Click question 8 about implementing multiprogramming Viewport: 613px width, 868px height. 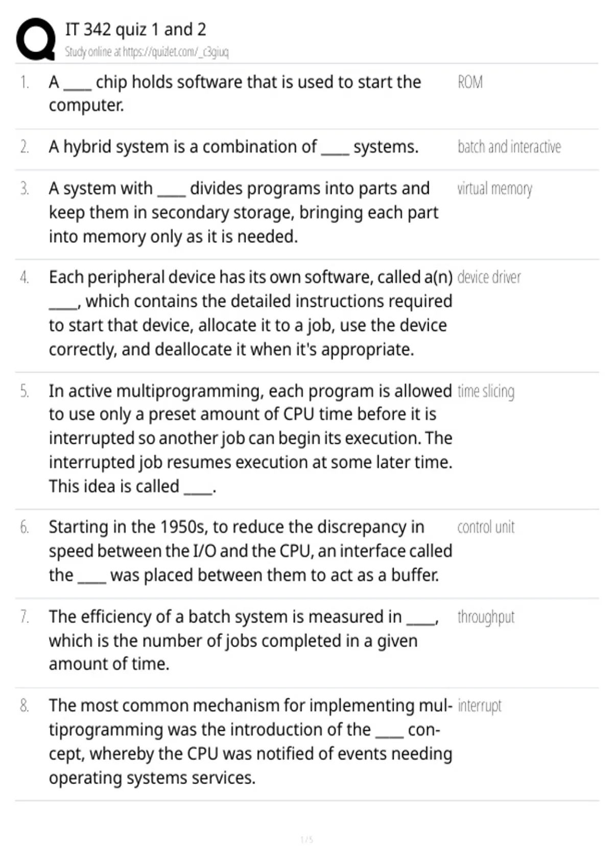click(251, 742)
